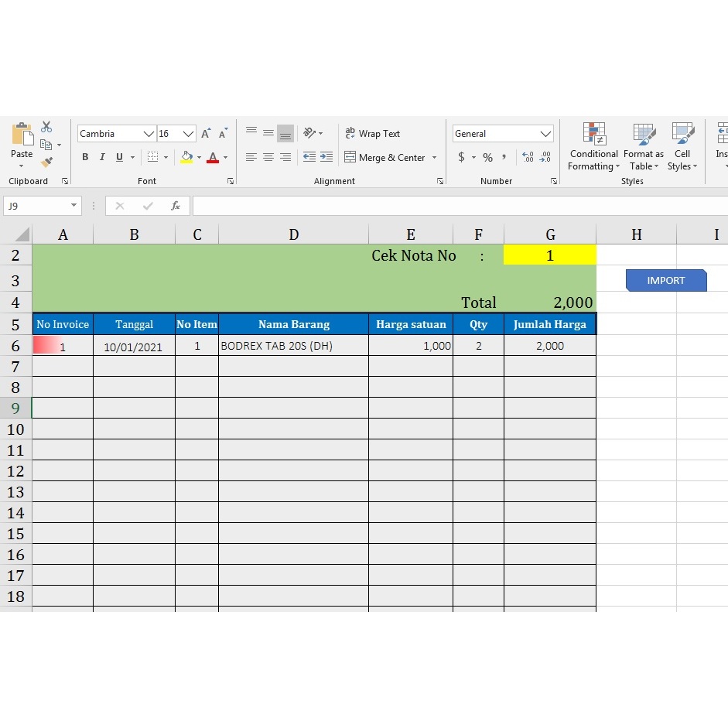This screenshot has height=728, width=728.
Task: Toggle Underline formatting
Action: click(x=119, y=157)
